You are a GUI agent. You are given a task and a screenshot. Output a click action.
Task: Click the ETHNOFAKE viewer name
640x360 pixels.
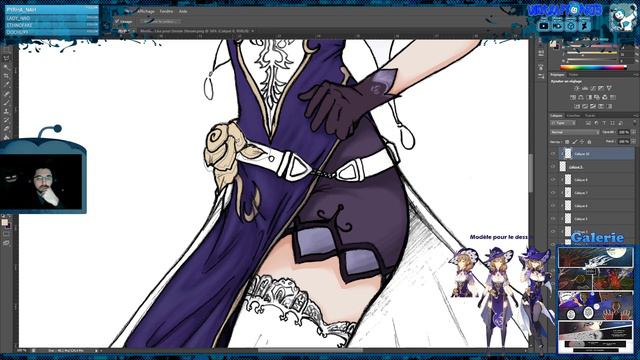(20, 25)
